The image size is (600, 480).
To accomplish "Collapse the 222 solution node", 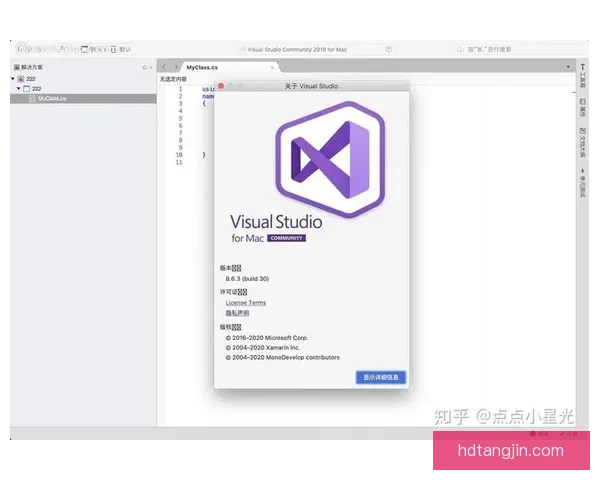I will tap(13, 78).
